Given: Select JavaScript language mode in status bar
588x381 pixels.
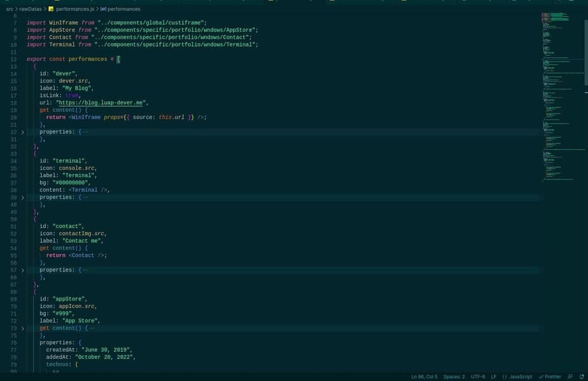Looking at the screenshot, I should (x=517, y=377).
